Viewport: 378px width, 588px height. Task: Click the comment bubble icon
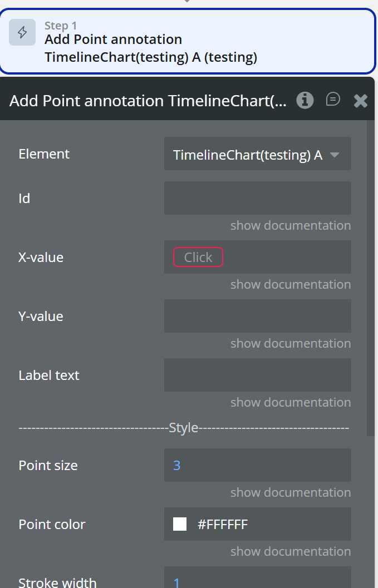click(333, 100)
